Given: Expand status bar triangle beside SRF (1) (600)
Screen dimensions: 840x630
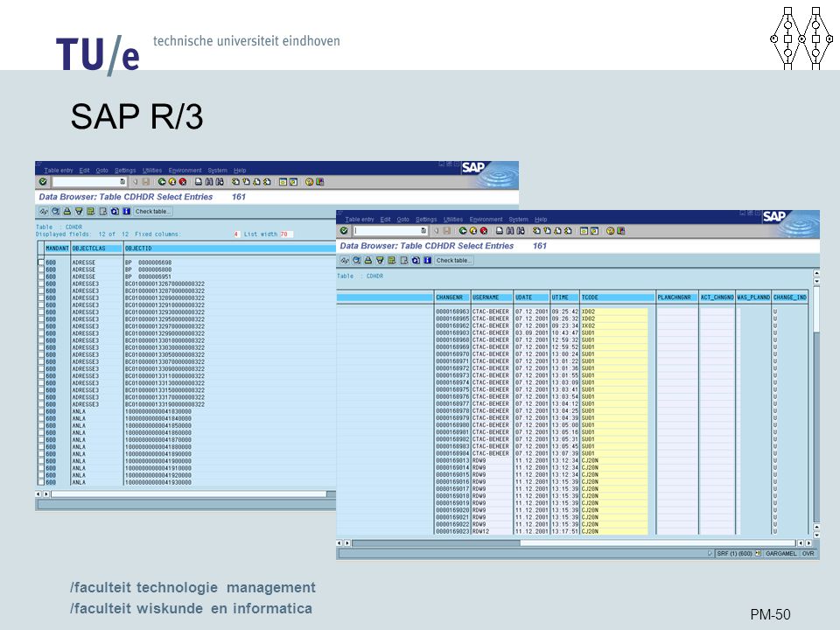Looking at the screenshot, I should (710, 553).
